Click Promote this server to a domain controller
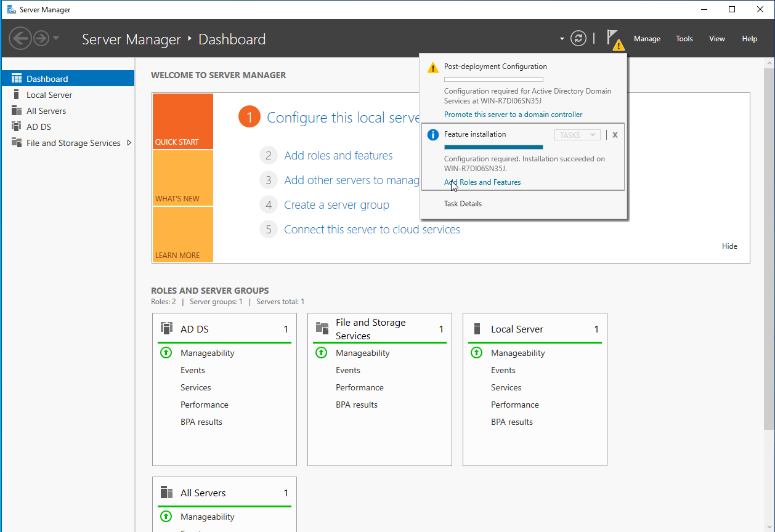The width and height of the screenshot is (775, 532). (x=513, y=115)
